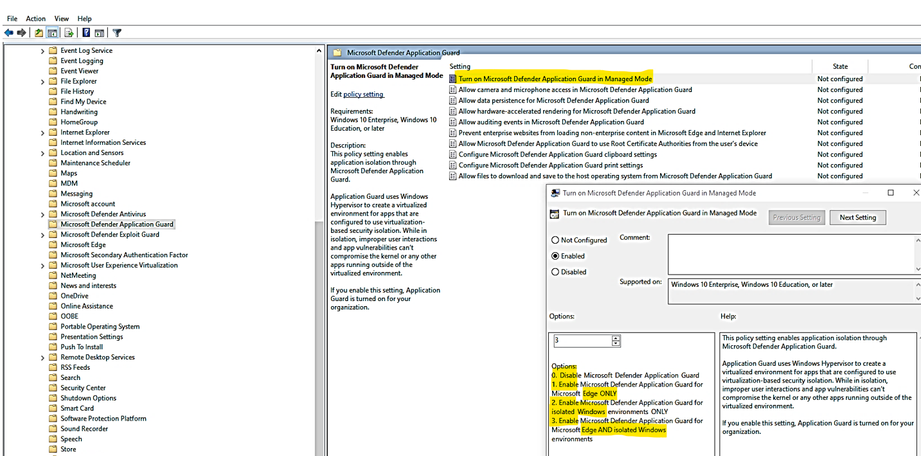
Task: Click the options number input field
Action: [x=582, y=341]
